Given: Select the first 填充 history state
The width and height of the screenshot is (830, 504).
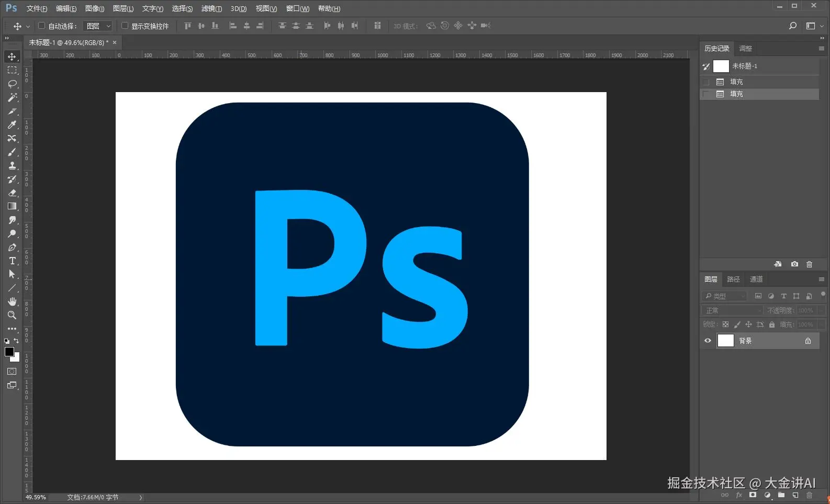Looking at the screenshot, I should (759, 82).
